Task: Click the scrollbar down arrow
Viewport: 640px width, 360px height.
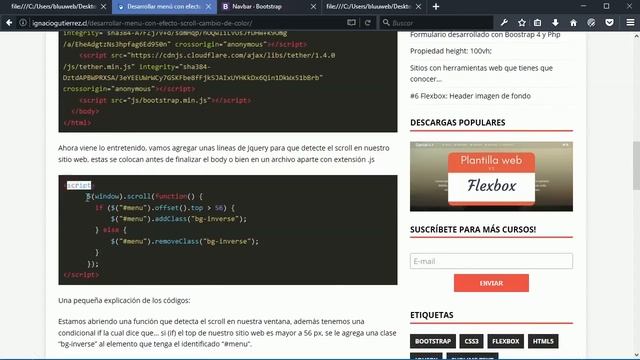Action: 636,355
